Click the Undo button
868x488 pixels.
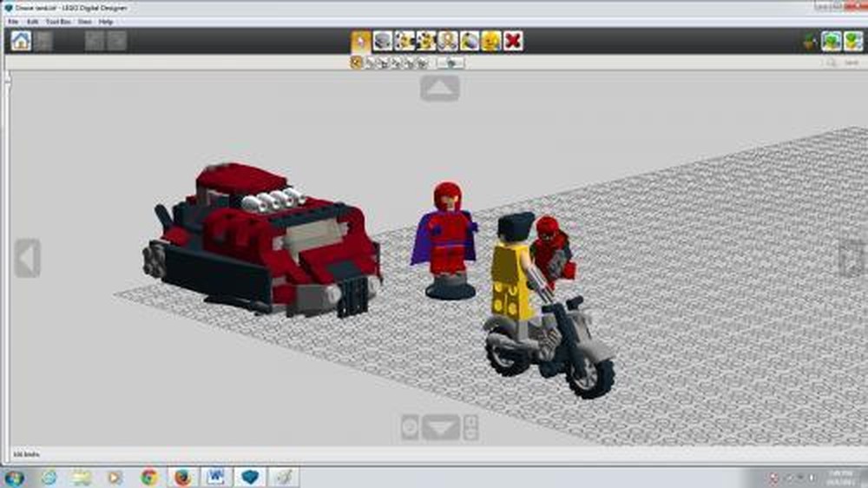click(x=95, y=41)
